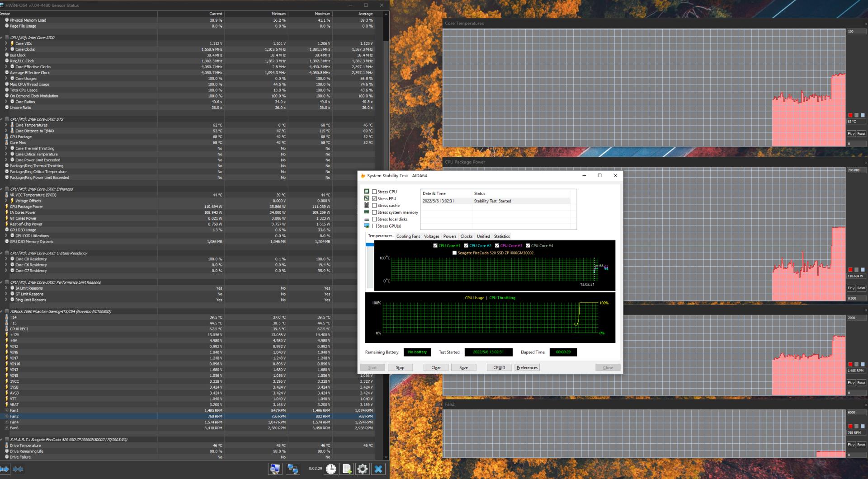868x479 pixels.
Task: Click the remote monitor icon in HWiNFO toolbar
Action: (x=275, y=469)
